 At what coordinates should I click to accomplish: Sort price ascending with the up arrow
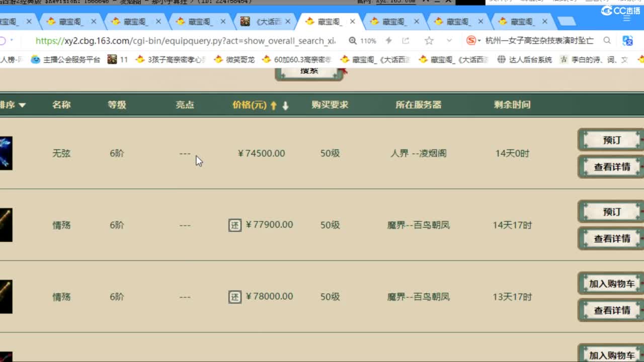[x=274, y=105]
